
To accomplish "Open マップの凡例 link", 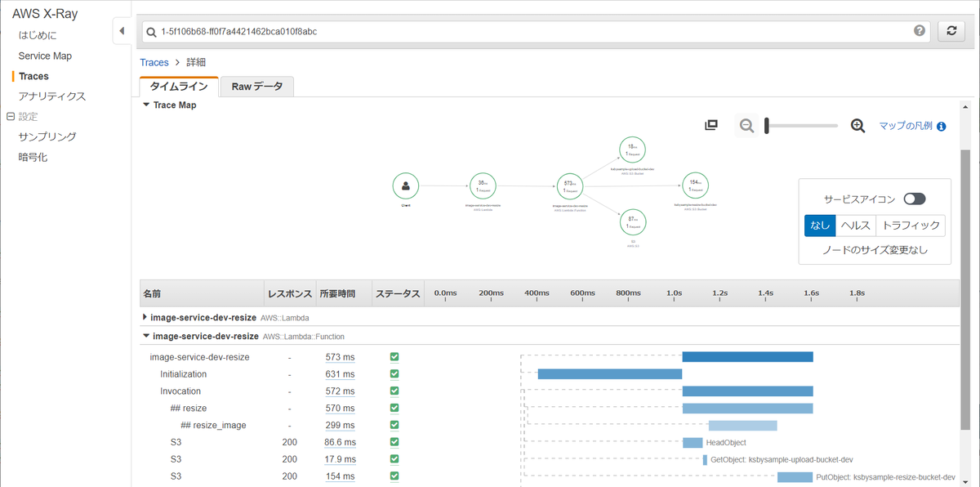I will (906, 126).
